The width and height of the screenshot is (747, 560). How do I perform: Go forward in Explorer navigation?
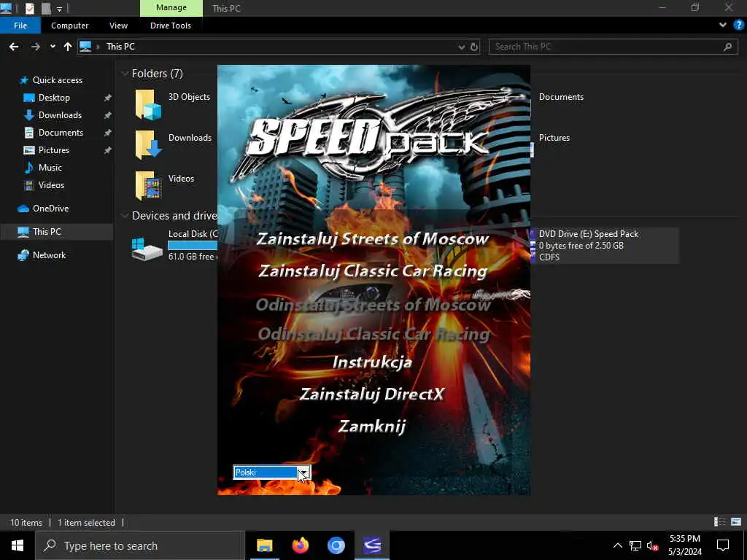click(35, 47)
